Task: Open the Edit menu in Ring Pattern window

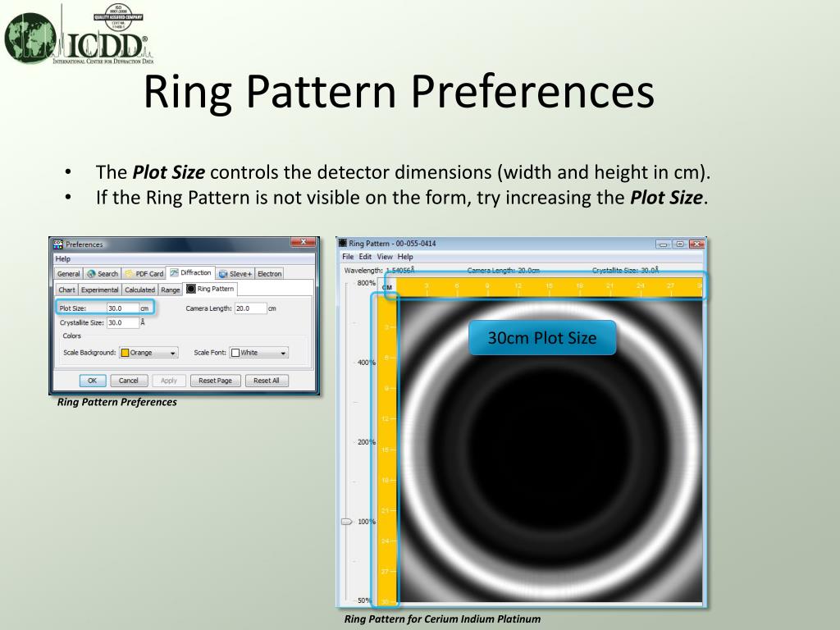Action: click(365, 257)
